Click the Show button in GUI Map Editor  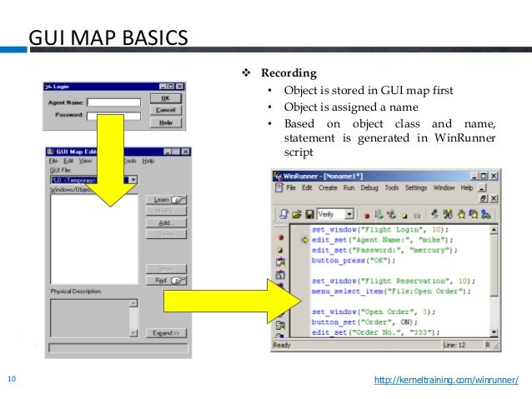click(166, 269)
